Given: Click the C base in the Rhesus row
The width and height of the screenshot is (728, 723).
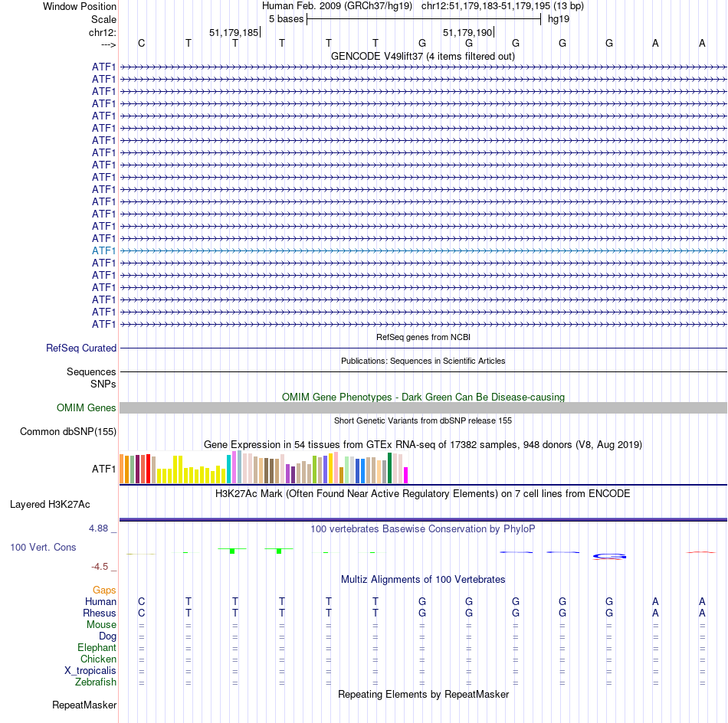Looking at the screenshot, I should (142, 613).
